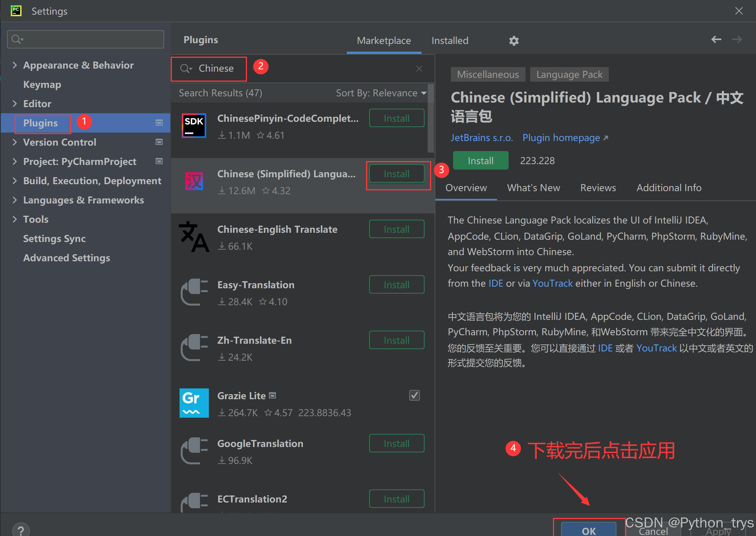Open the Reviews tab
This screenshot has height=536, width=756.
coord(598,188)
